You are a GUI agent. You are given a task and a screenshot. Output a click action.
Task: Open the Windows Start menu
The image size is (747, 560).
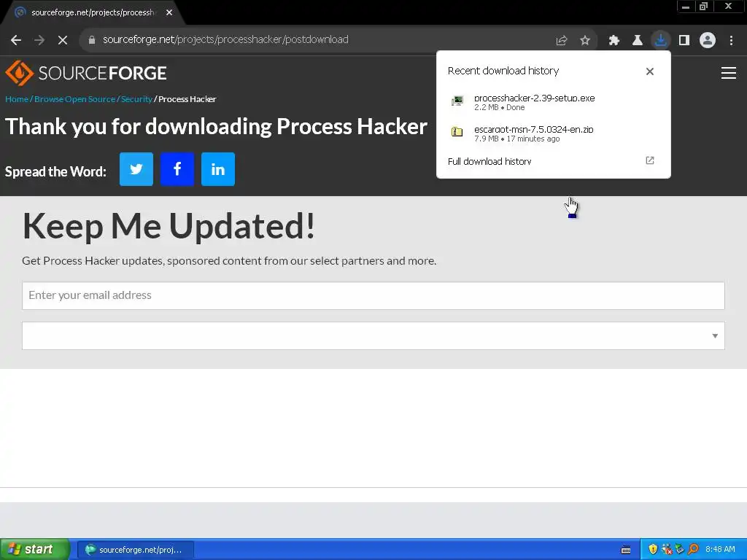point(35,549)
